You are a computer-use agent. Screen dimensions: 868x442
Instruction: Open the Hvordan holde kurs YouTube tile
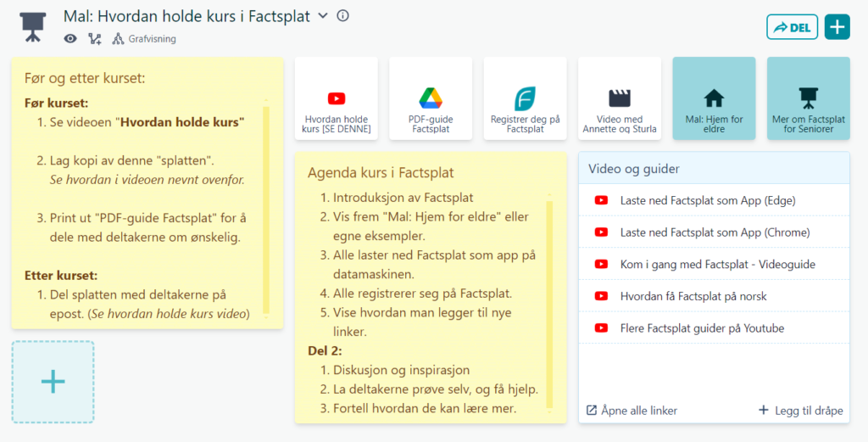(337, 100)
